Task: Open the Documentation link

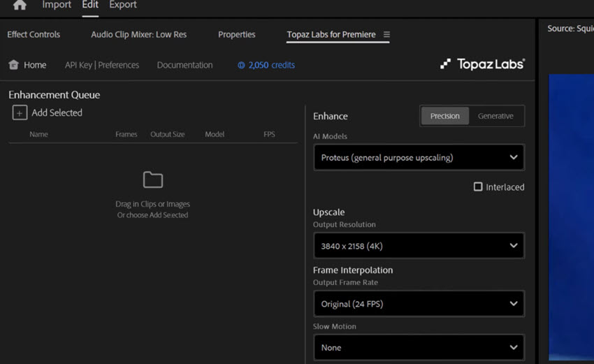Action: click(x=185, y=65)
